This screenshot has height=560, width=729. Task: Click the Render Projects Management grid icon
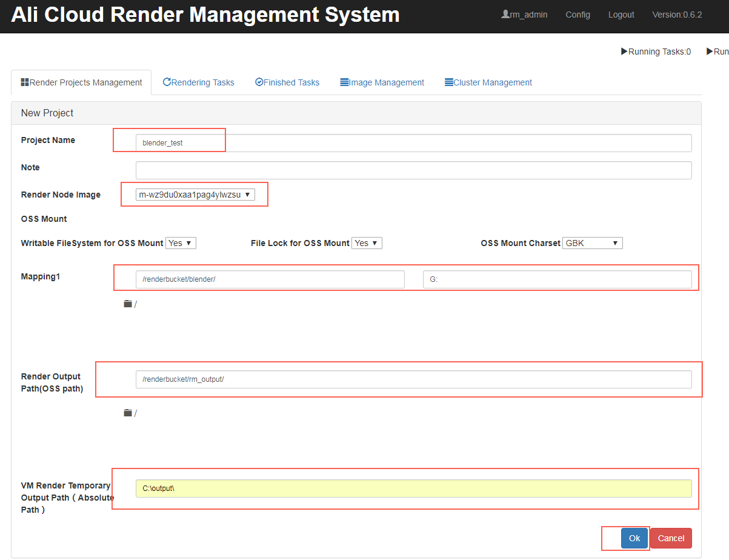[x=25, y=82]
